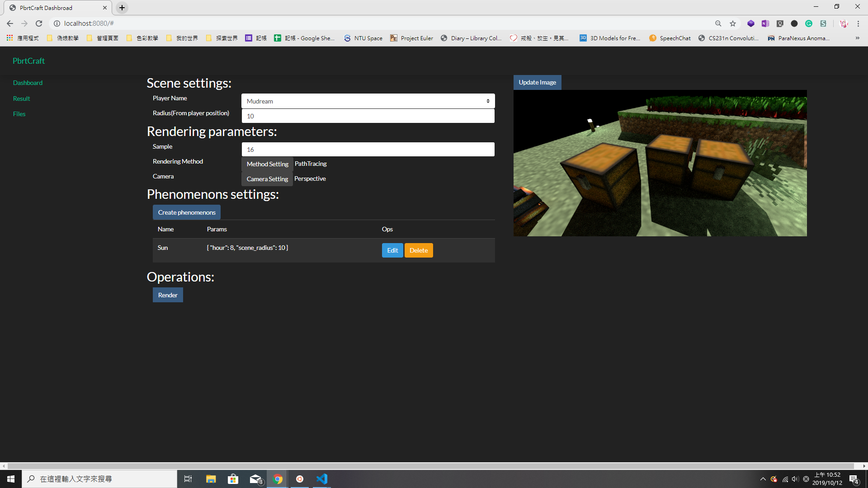Open the Google Sheets bookmark
The width and height of the screenshot is (868, 488).
[x=304, y=38]
